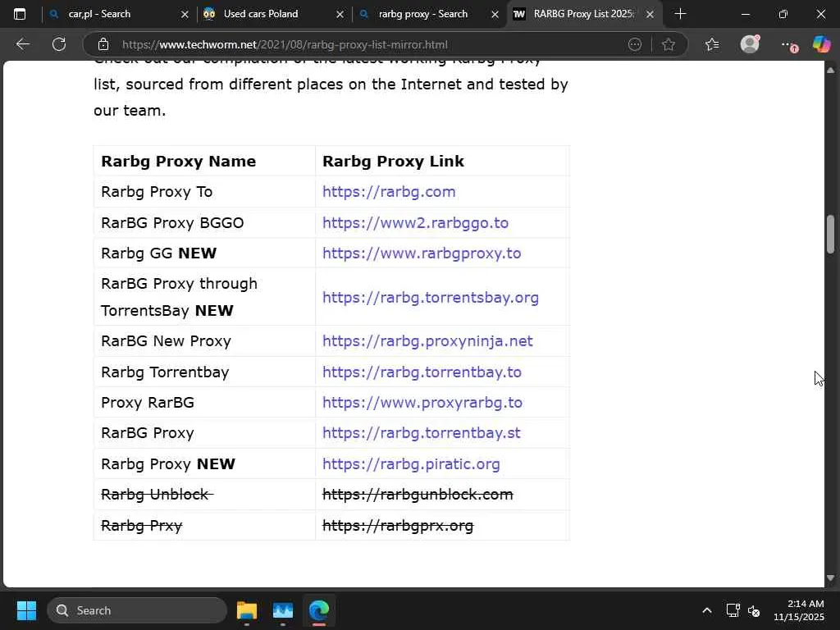Viewport: 840px width, 630px height.
Task: Switch to Used cars Poland tab
Action: 273,14
